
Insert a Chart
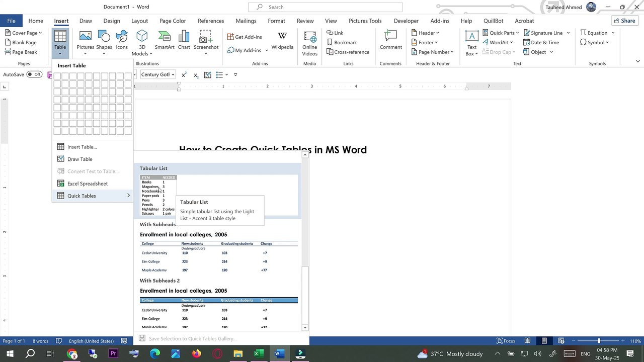[x=184, y=40]
